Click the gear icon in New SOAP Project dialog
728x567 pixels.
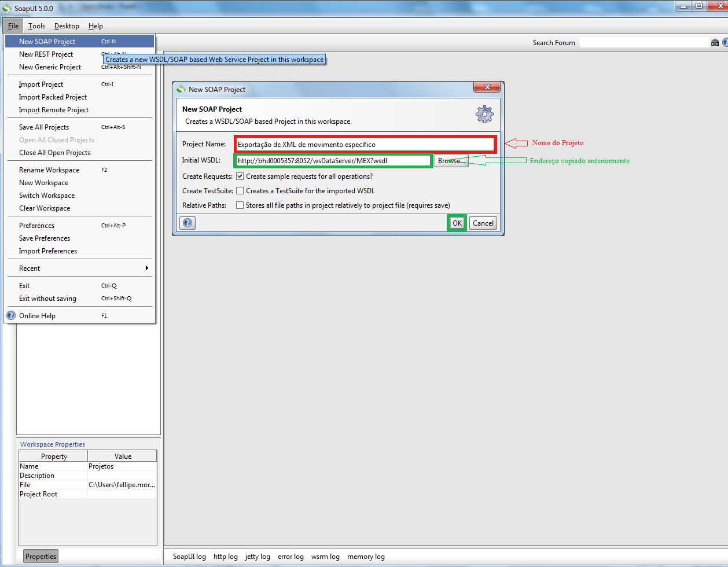click(484, 114)
